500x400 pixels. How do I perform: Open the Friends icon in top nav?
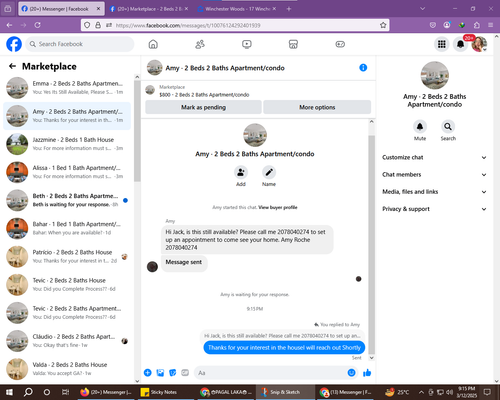pos(200,44)
